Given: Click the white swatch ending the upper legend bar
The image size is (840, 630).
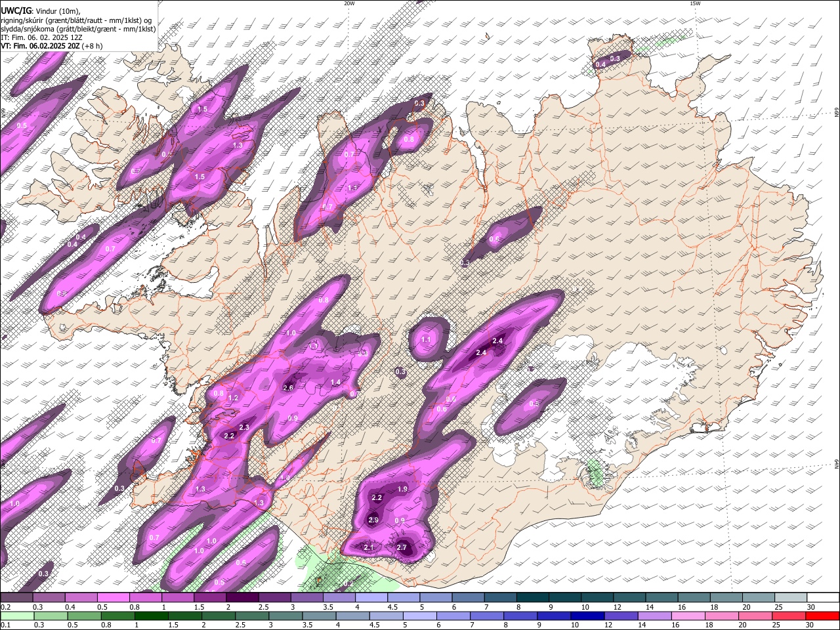Looking at the screenshot, I should [x=823, y=598].
